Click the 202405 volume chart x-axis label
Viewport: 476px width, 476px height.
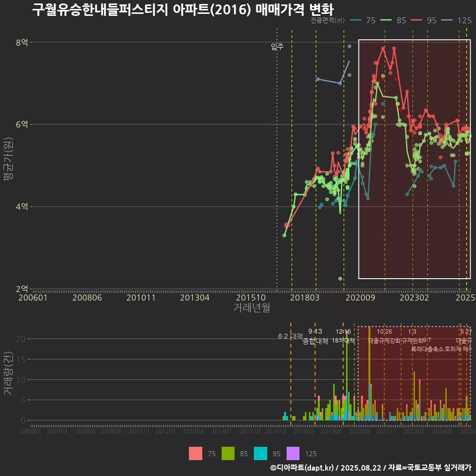coord(442,431)
